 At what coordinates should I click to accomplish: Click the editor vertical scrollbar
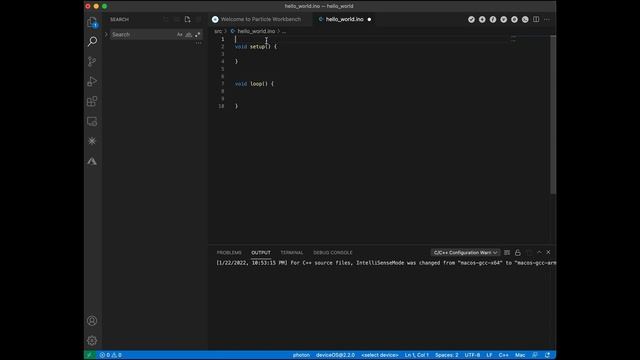point(553,114)
